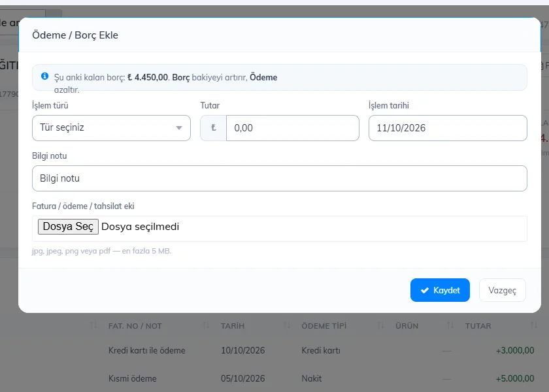Click the sort arrows of ÖDEME TİPİ column

point(380,326)
